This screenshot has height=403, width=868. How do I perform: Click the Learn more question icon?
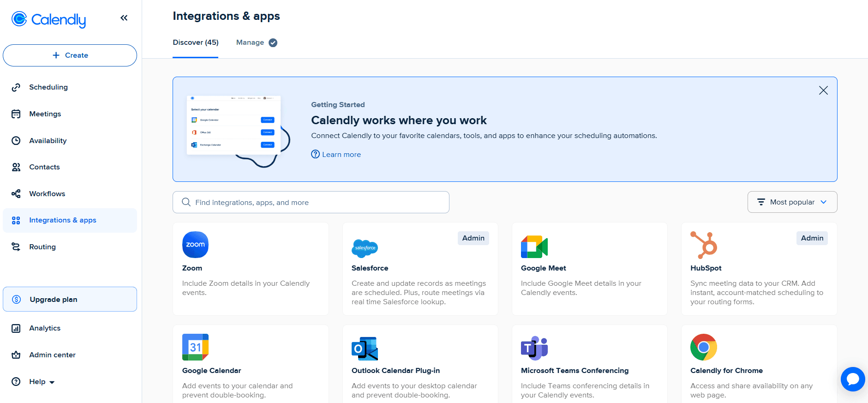(315, 154)
